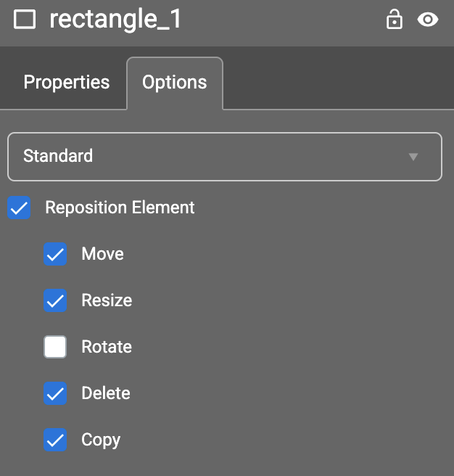Image resolution: width=454 pixels, height=476 pixels.
Task: Disable the Move checkbox
Action: click(55, 255)
